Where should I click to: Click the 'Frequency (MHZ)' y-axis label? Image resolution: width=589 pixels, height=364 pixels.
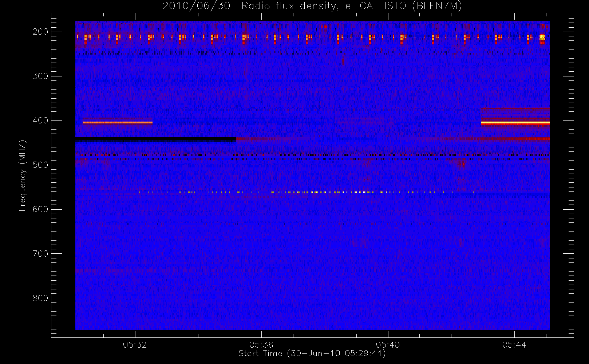23,175
